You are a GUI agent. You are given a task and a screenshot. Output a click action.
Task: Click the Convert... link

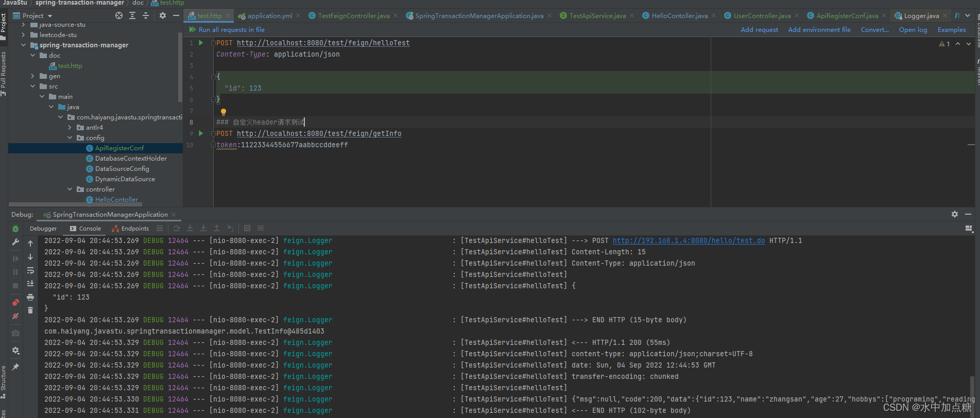tap(874, 30)
